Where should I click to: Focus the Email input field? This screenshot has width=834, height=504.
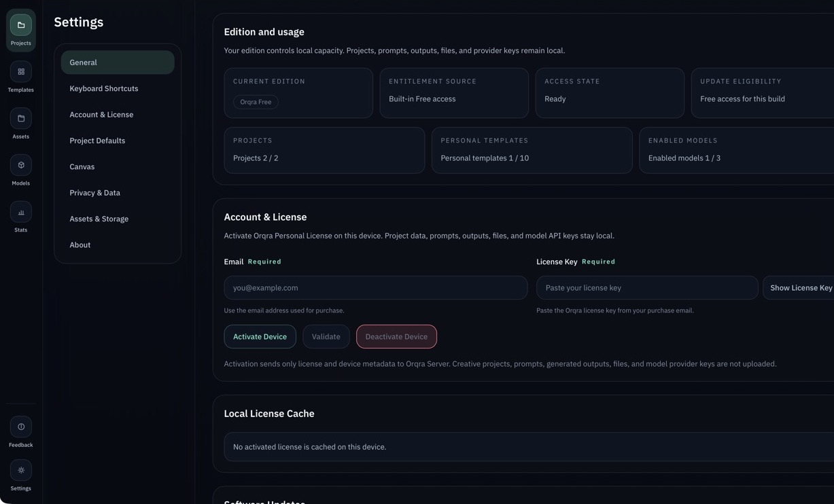(376, 288)
